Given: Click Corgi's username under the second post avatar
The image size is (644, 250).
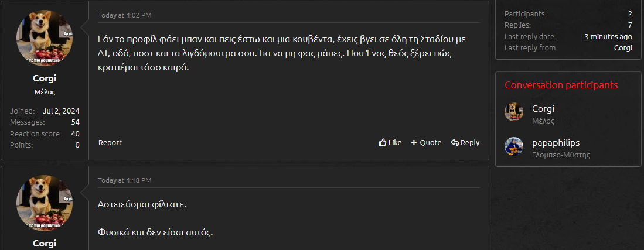Looking at the screenshot, I should click(45, 243).
